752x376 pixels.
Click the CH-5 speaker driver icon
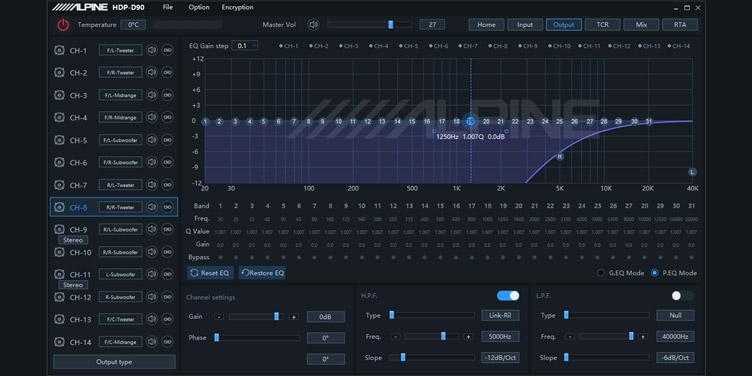click(x=59, y=140)
